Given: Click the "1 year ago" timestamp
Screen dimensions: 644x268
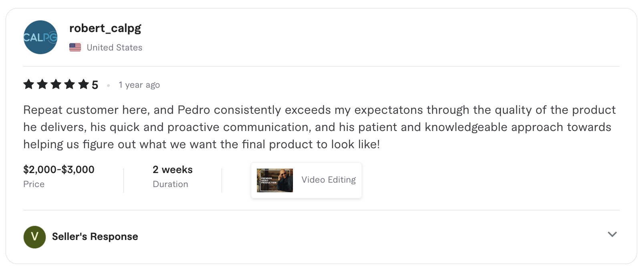Looking at the screenshot, I should click(x=139, y=85).
